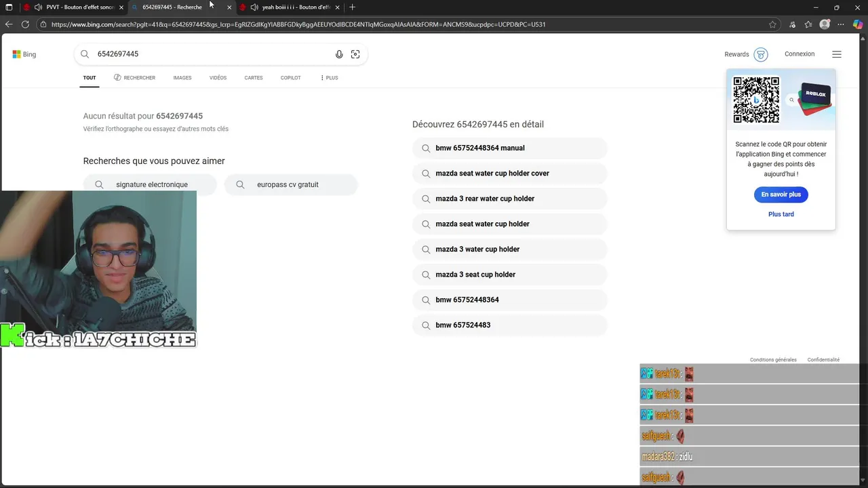Select mazda seat water cup holder cover
Screen dimensions: 868x488
click(x=509, y=174)
